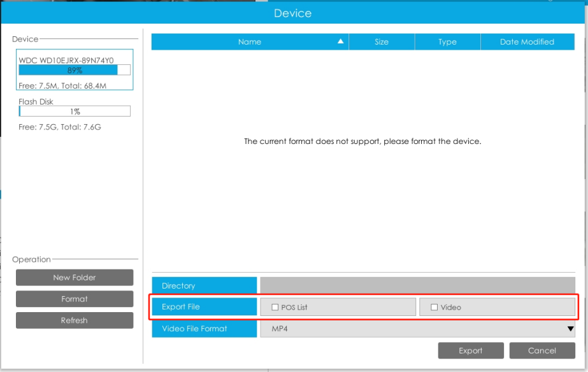Tick the POS List checkbox

click(x=275, y=307)
